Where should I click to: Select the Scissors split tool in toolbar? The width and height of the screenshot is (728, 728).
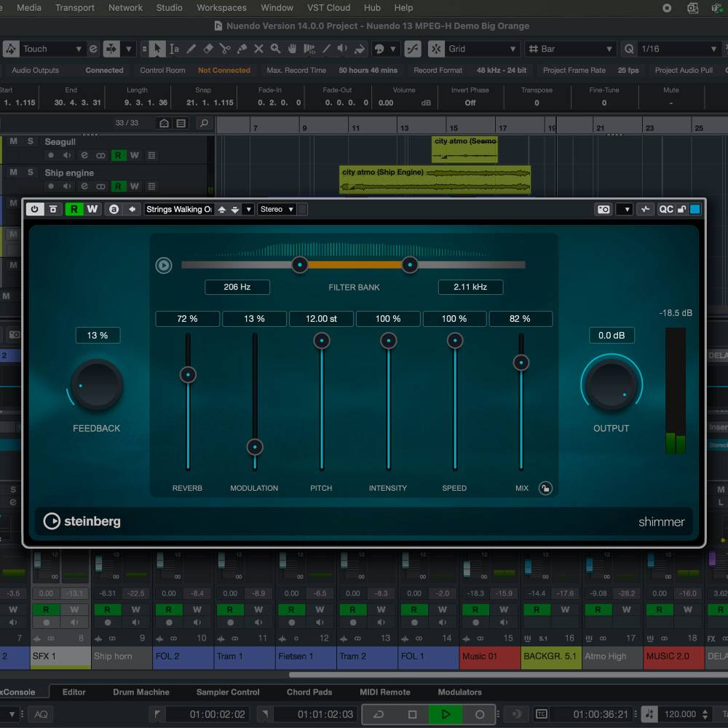pos(225,49)
